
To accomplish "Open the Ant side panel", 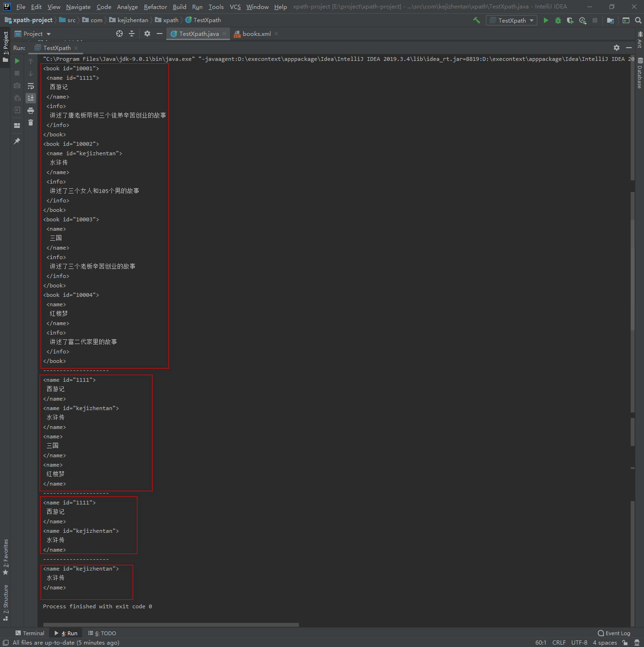I will 640,40.
